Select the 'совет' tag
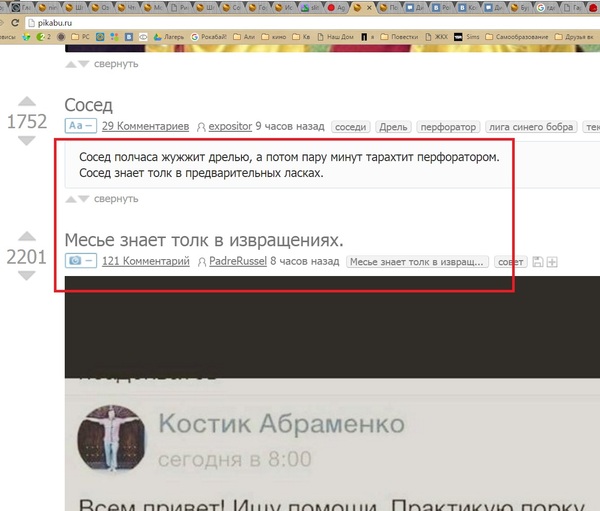Image resolution: width=600 pixels, height=511 pixels. click(510, 262)
